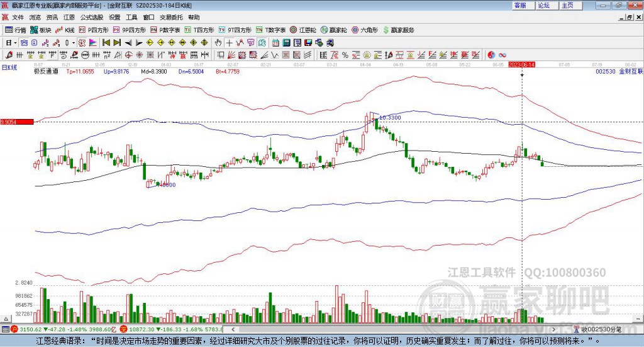
Task: Open the 六角形 hexagon tool
Action: tap(365, 30)
